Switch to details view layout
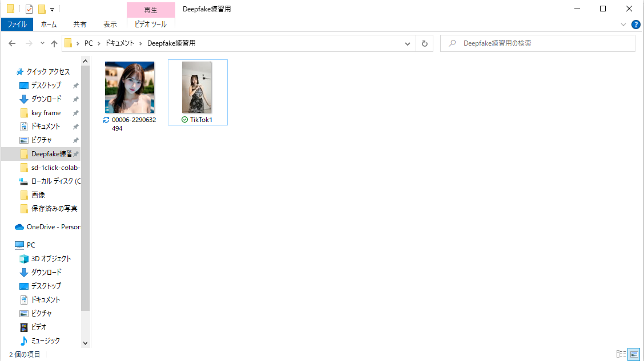 pyautogui.click(x=621, y=354)
